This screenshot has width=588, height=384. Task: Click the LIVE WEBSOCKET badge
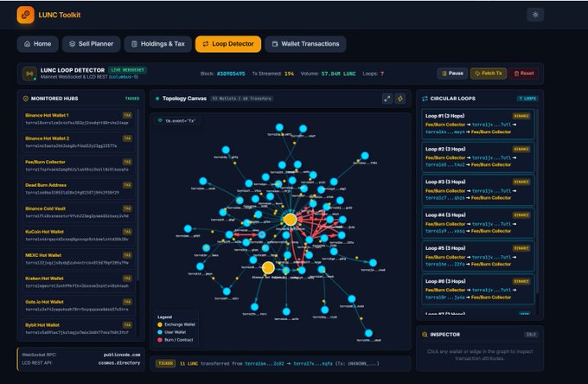pyautogui.click(x=127, y=70)
